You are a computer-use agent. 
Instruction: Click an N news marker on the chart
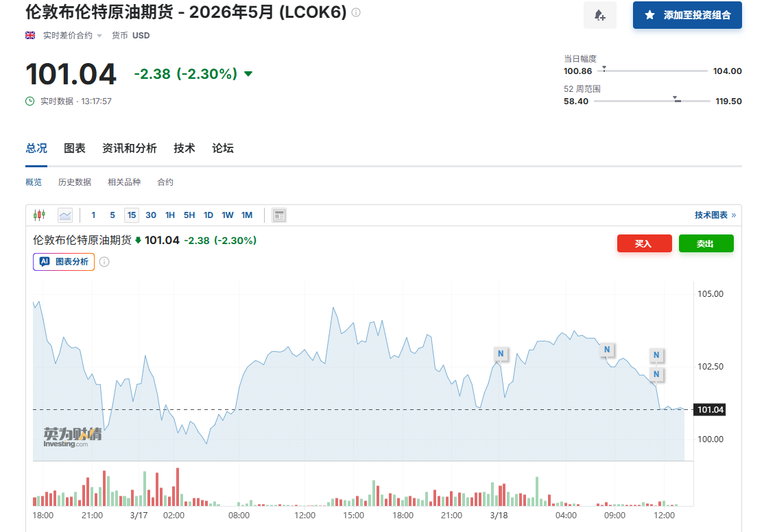(500, 353)
